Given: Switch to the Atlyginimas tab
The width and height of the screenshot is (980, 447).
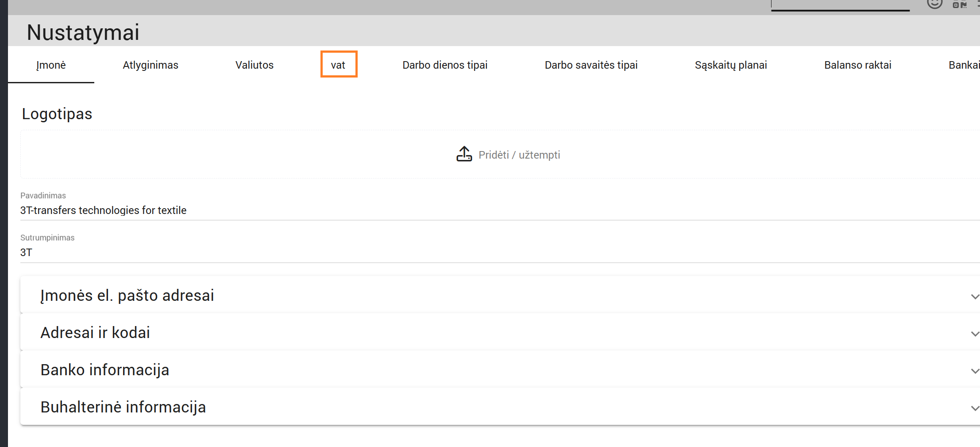Looking at the screenshot, I should pyautogui.click(x=150, y=65).
